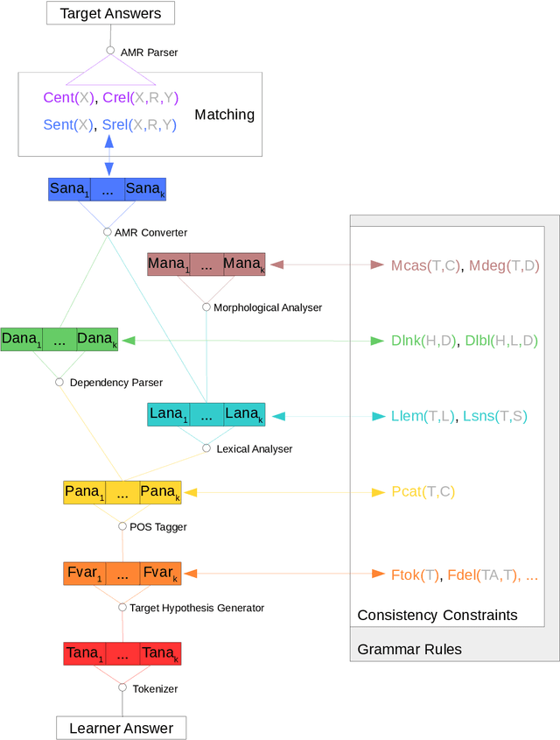Select the Morphological Analyser circle node
Image resolution: width=560 pixels, height=740 pixels.
point(206,307)
